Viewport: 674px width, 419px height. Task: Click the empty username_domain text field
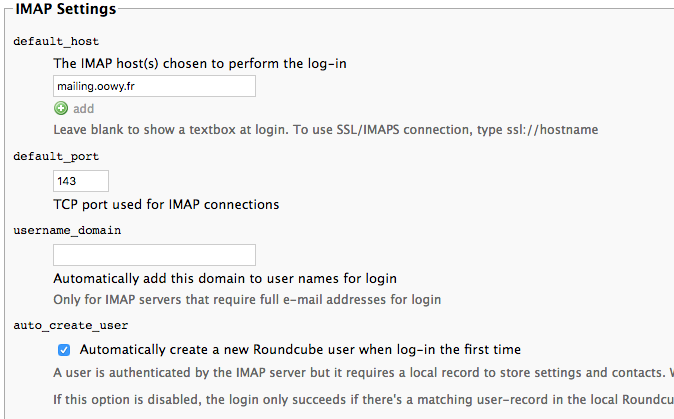[x=154, y=255]
